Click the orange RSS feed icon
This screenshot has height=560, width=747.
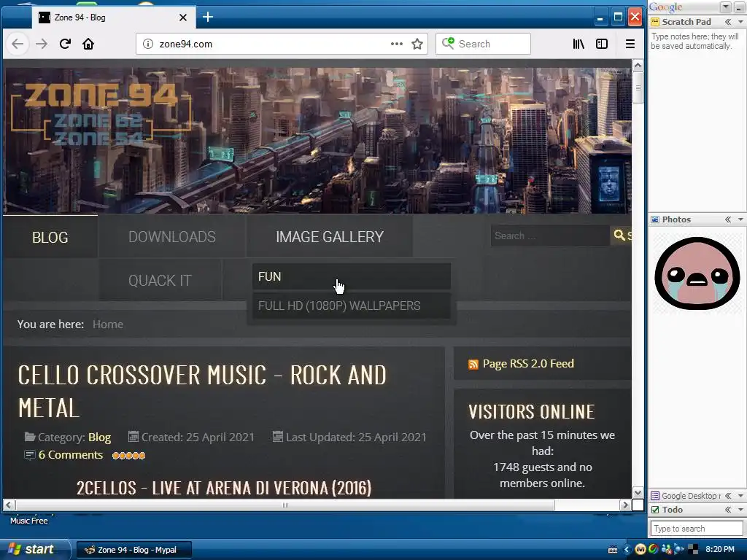click(473, 365)
